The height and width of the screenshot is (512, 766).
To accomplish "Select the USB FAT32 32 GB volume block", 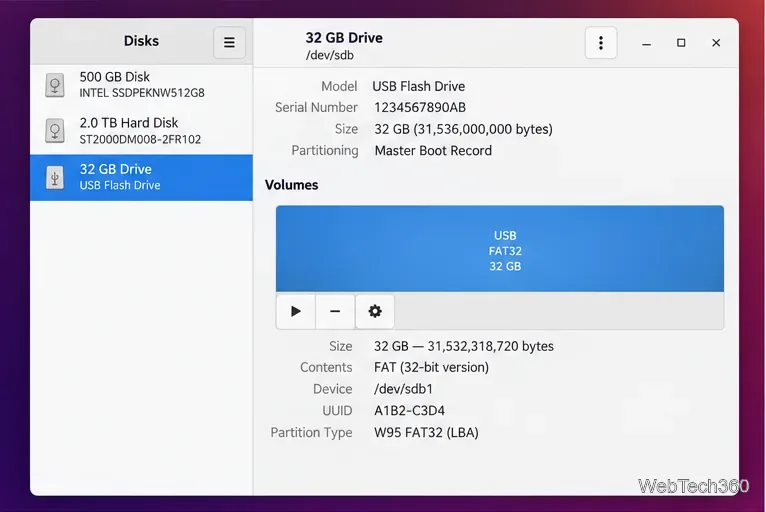I will (500, 249).
